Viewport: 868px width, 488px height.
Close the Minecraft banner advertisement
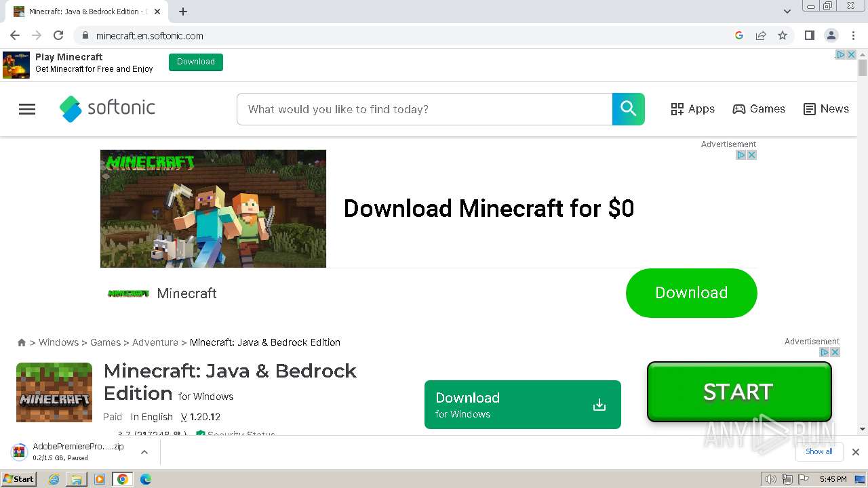pyautogui.click(x=751, y=155)
